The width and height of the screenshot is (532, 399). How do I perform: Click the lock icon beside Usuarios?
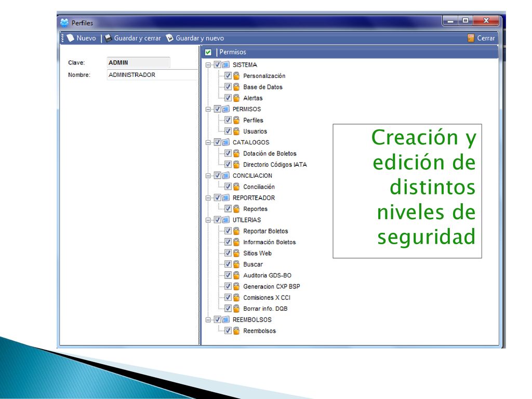pos(236,131)
